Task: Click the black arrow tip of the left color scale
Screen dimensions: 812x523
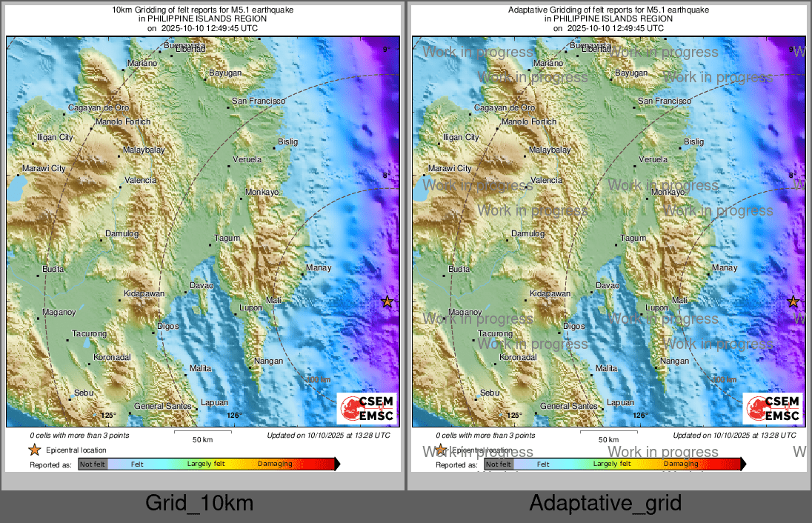Action: tap(337, 464)
